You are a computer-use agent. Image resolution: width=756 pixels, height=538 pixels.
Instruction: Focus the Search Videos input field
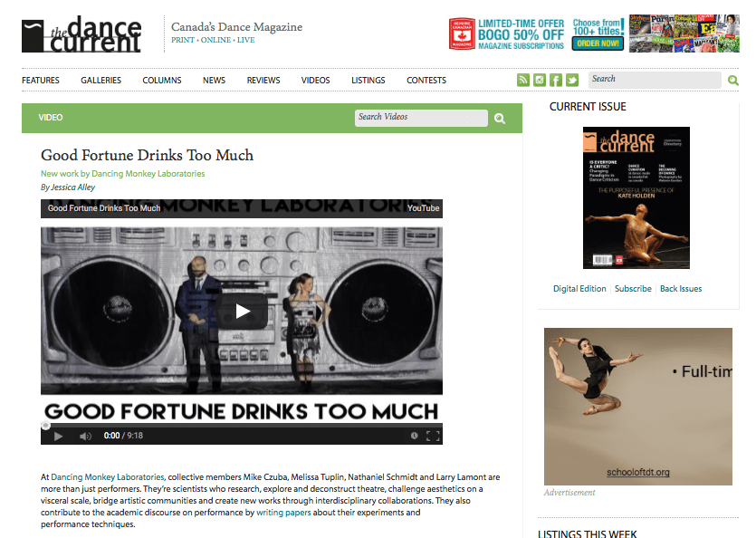click(x=421, y=118)
